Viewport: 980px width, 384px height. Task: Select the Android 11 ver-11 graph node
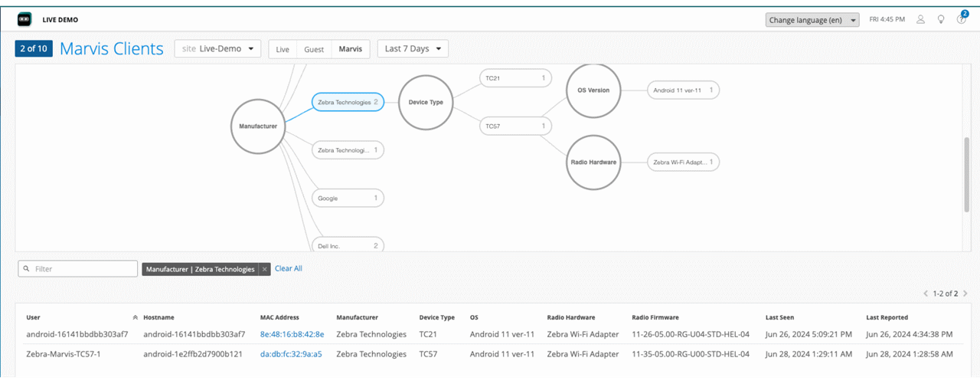point(683,90)
